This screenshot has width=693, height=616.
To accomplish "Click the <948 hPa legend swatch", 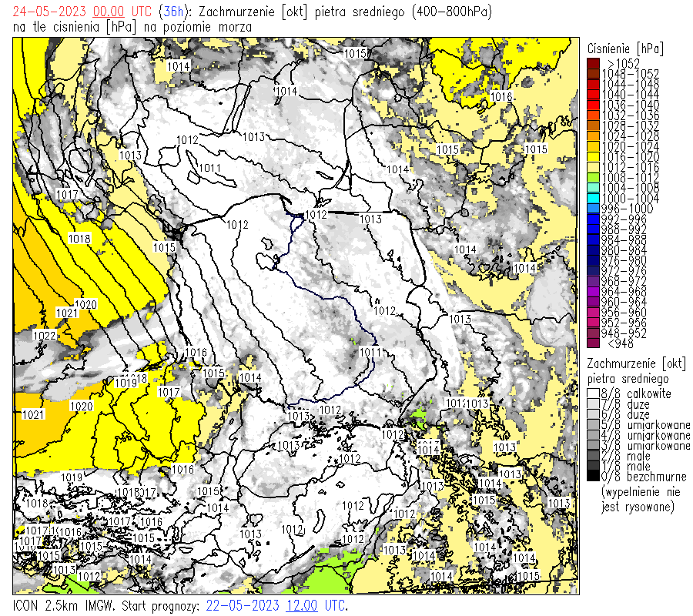I will [x=593, y=343].
